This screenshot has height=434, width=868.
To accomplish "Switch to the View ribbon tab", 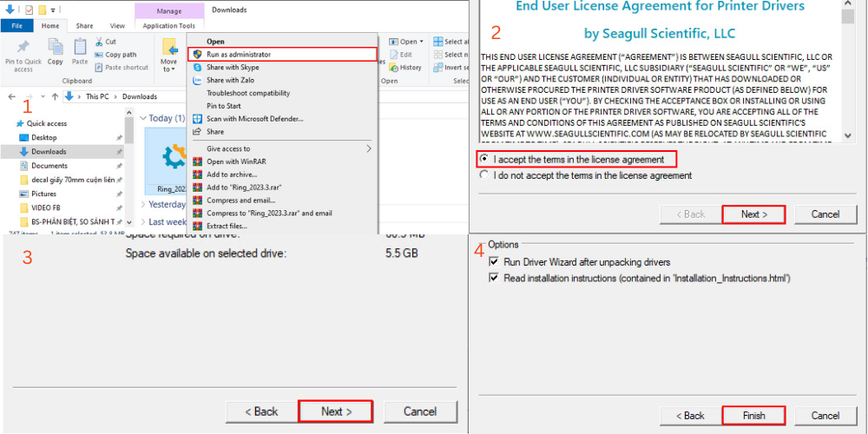I will [117, 25].
